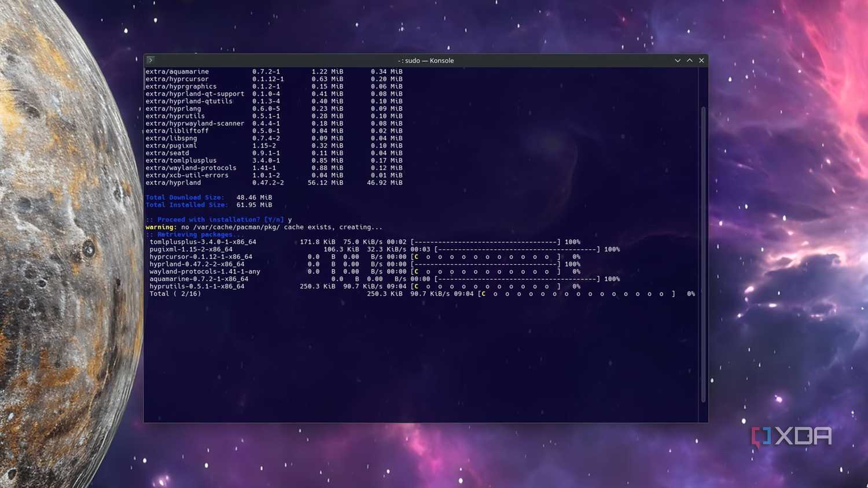
Task: Click the extra/seatd package line
Action: point(274,153)
